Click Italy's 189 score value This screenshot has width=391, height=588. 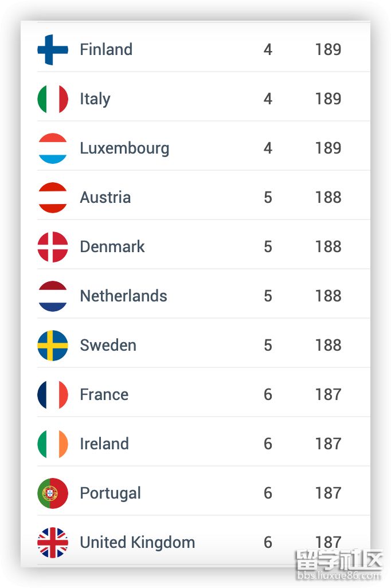click(328, 99)
